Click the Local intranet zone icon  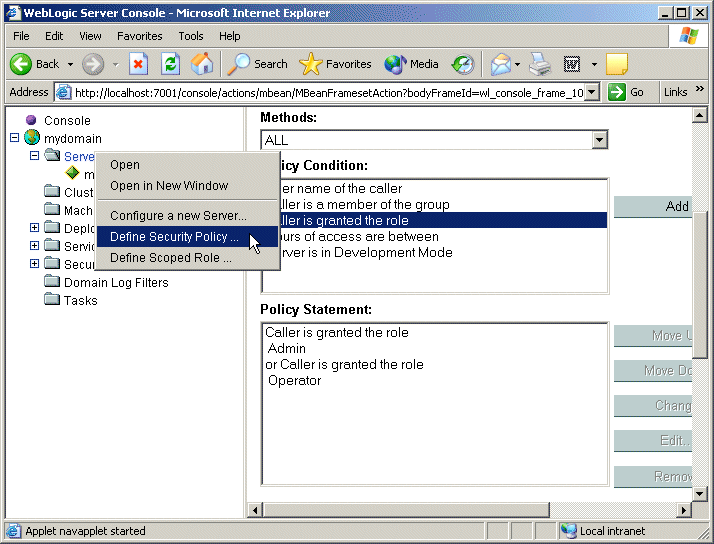[x=568, y=531]
